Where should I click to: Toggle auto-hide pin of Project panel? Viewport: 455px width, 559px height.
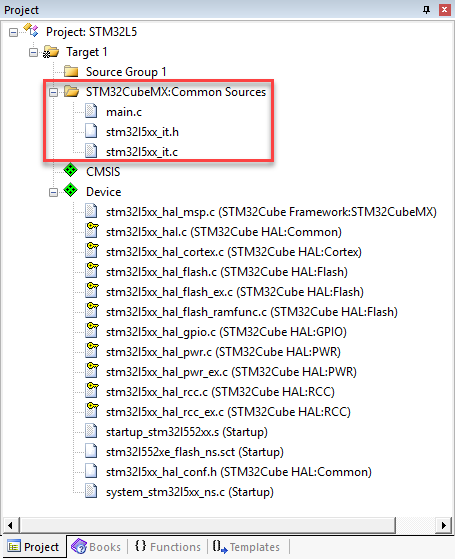tap(426, 10)
